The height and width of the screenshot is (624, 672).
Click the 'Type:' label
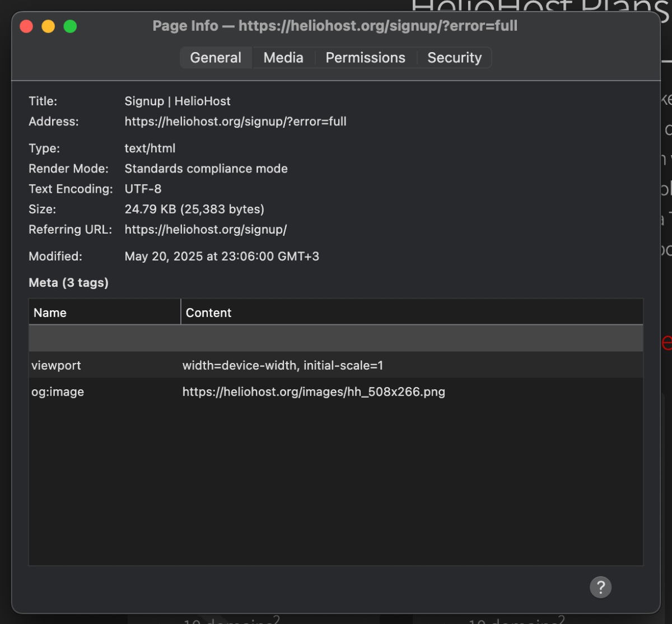point(44,148)
